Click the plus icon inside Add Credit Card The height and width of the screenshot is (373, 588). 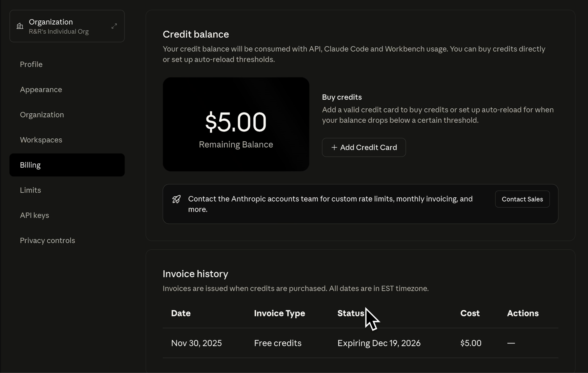pyautogui.click(x=334, y=147)
